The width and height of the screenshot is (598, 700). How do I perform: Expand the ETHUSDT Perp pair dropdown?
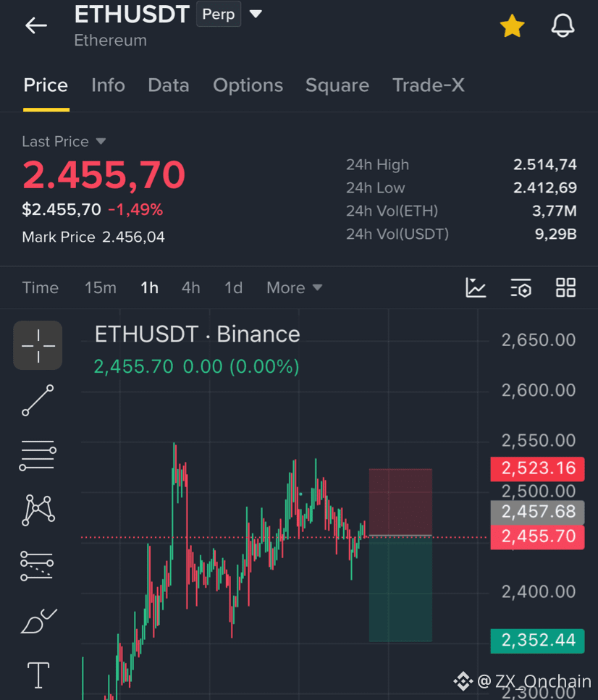256,14
